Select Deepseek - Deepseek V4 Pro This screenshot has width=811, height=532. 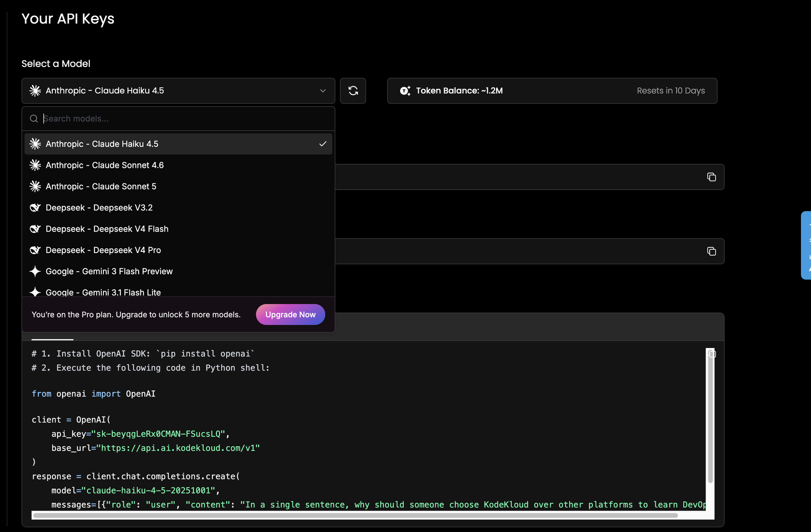178,250
